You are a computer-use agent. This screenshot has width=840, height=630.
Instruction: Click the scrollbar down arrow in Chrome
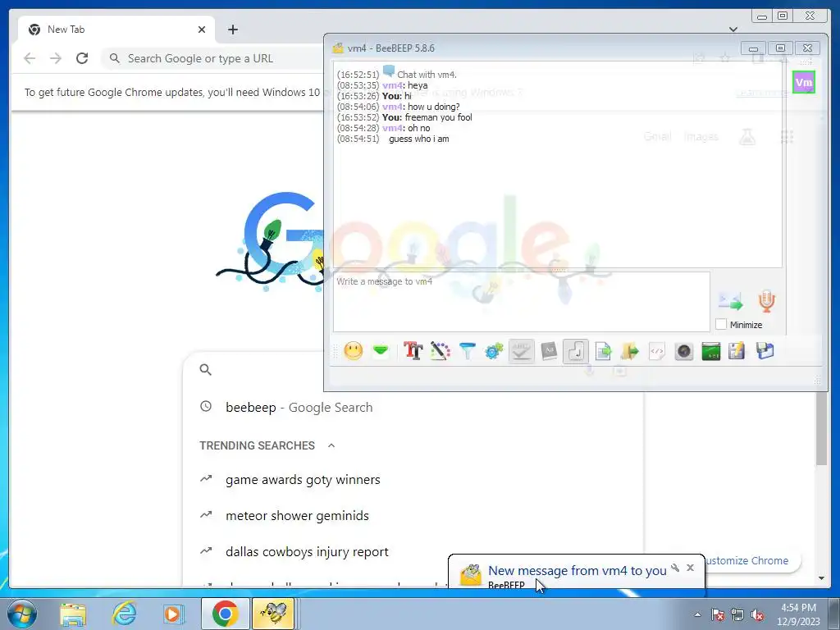point(821,578)
